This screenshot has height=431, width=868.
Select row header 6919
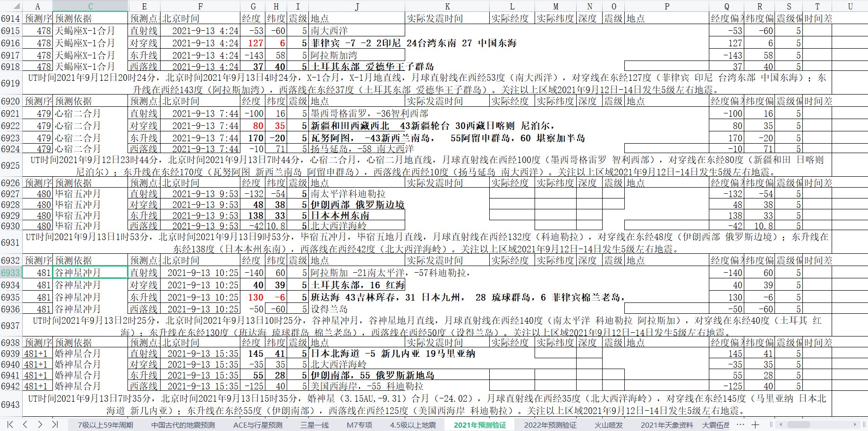[x=11, y=83]
